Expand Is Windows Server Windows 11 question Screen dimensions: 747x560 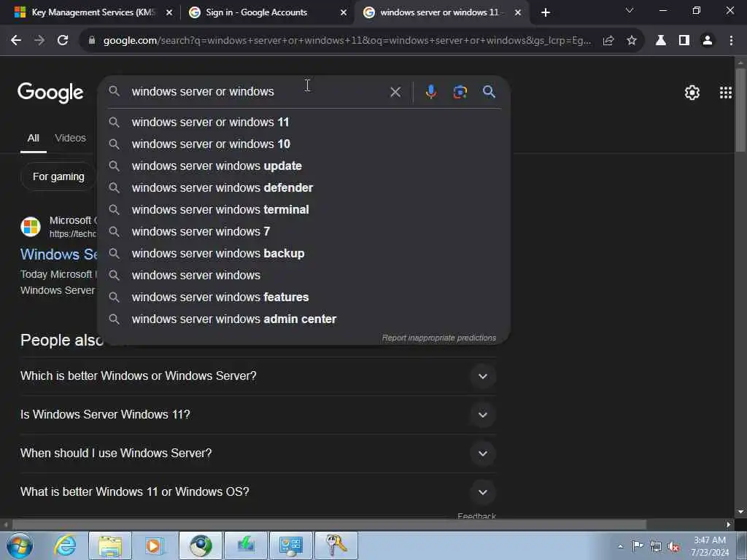coord(258,415)
